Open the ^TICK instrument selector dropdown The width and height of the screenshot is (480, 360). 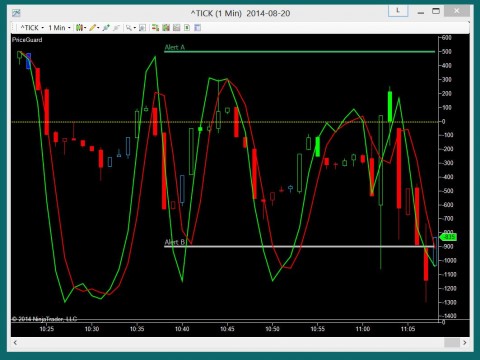32,28
